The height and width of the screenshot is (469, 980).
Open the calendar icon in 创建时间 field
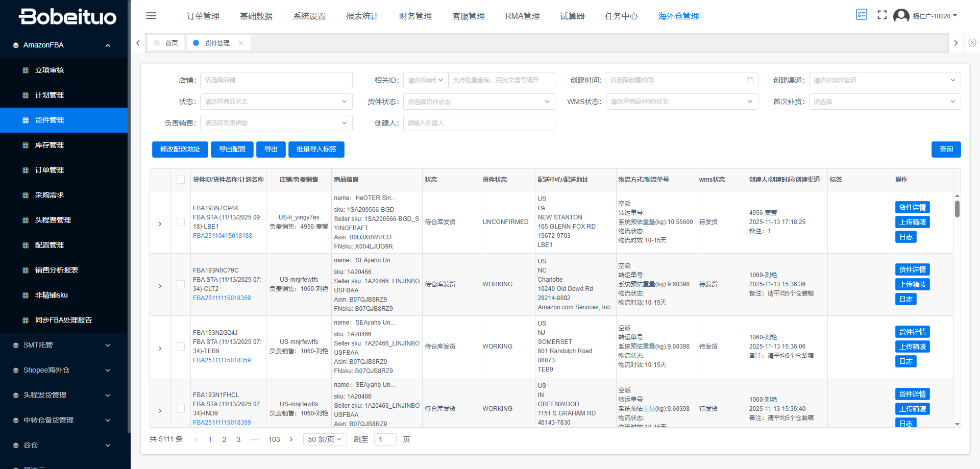(x=750, y=80)
